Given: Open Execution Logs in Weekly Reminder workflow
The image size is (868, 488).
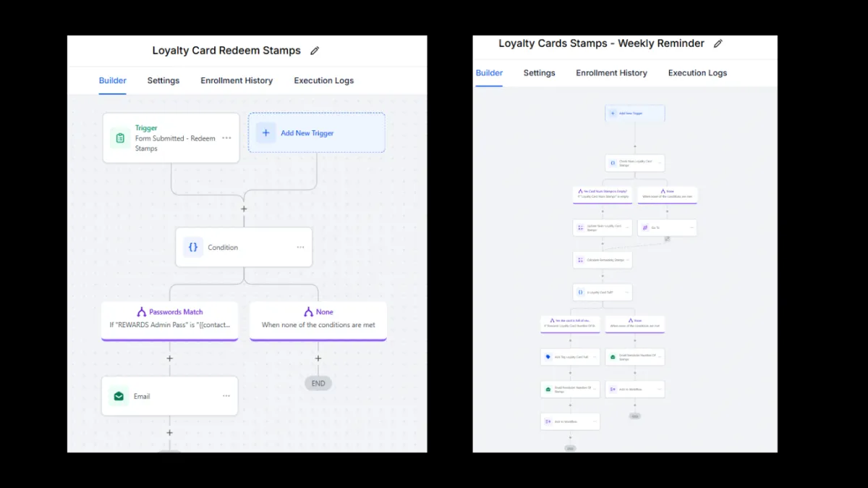Looking at the screenshot, I should coord(697,72).
